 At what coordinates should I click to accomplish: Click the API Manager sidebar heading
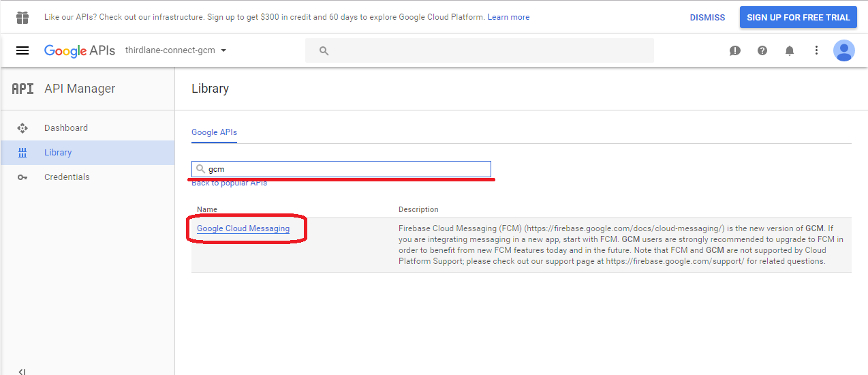pos(80,89)
